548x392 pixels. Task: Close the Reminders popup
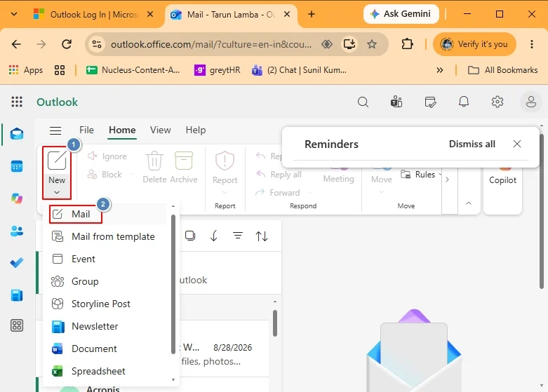pyautogui.click(x=517, y=144)
